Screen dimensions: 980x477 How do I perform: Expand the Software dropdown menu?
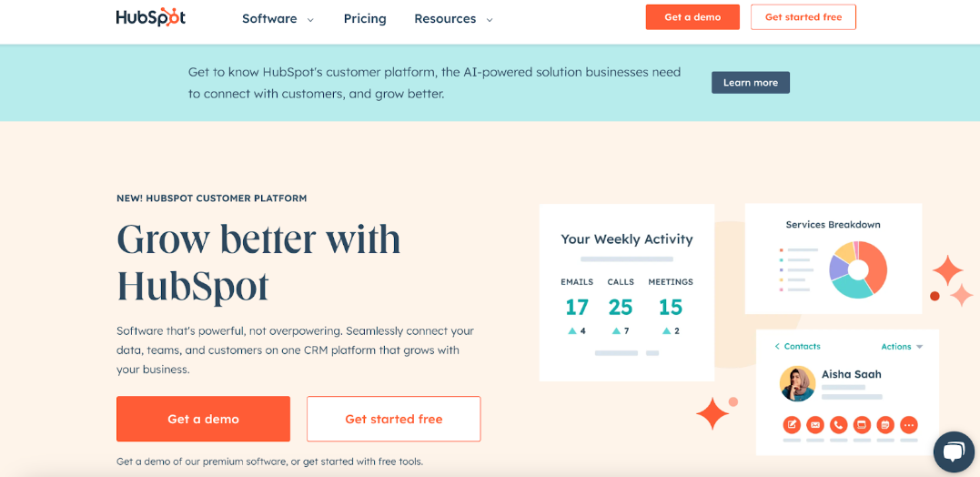pos(278,19)
